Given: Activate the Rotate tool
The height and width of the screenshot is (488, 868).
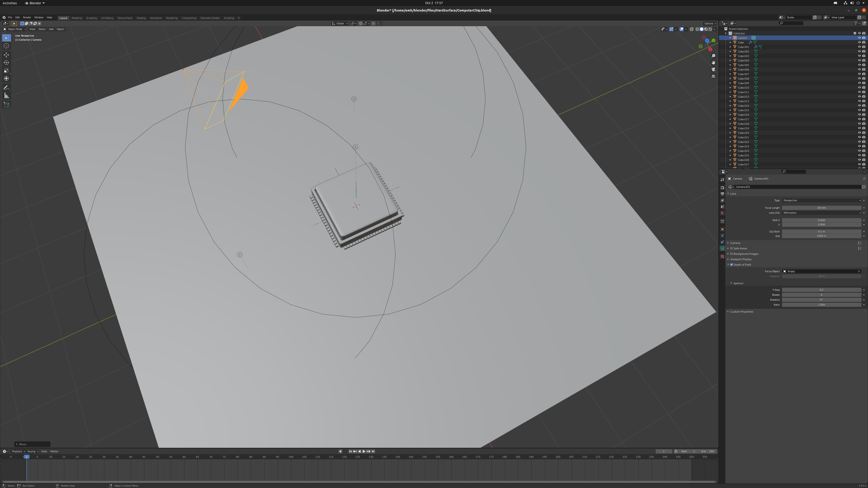Looking at the screenshot, I should [x=6, y=63].
